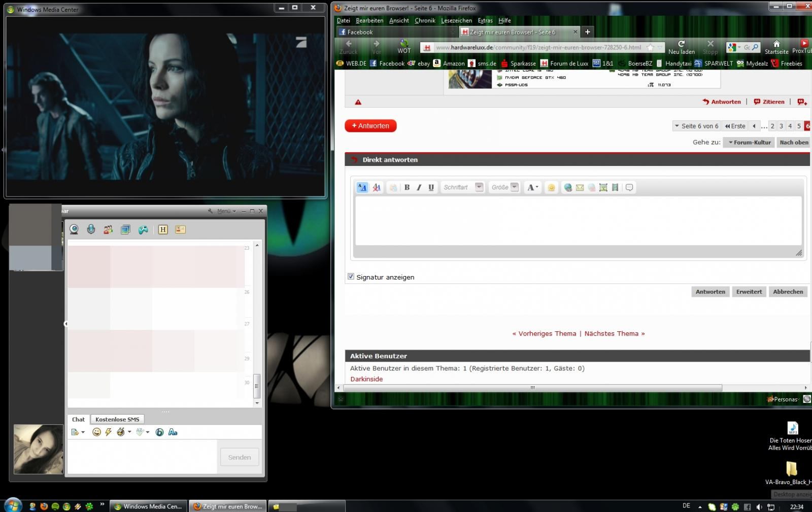Reload page with Neu laden button
Screen dimensions: 812x512
(x=681, y=47)
